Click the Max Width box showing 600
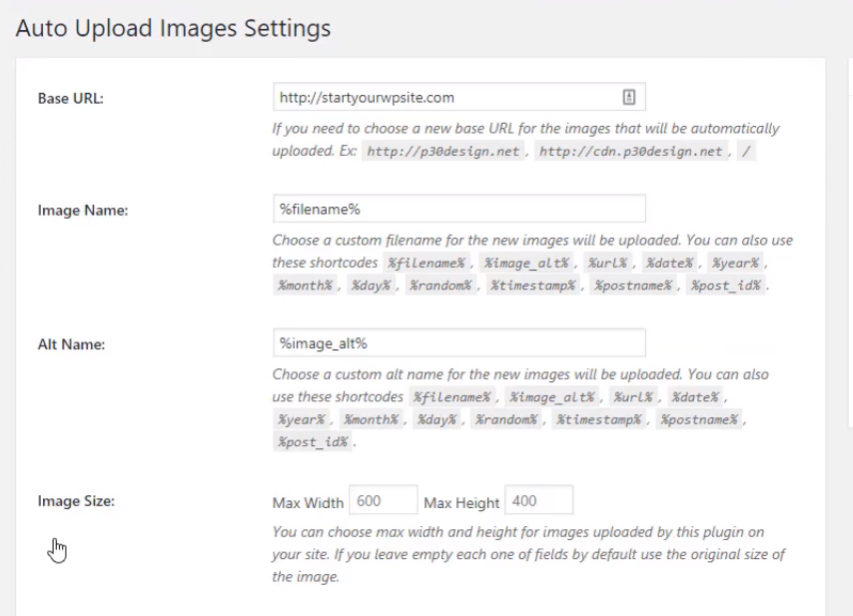The width and height of the screenshot is (853, 616). tap(384, 500)
